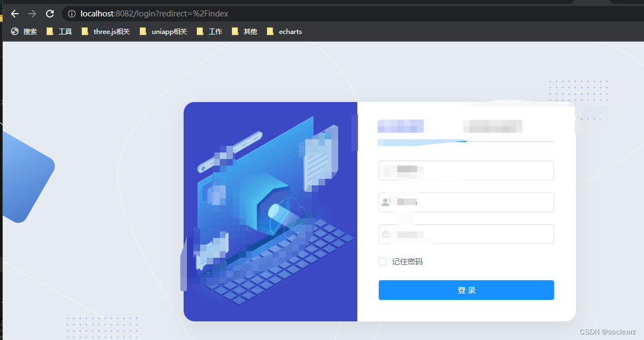
Task: View site information icon in address bar
Action: [71, 14]
